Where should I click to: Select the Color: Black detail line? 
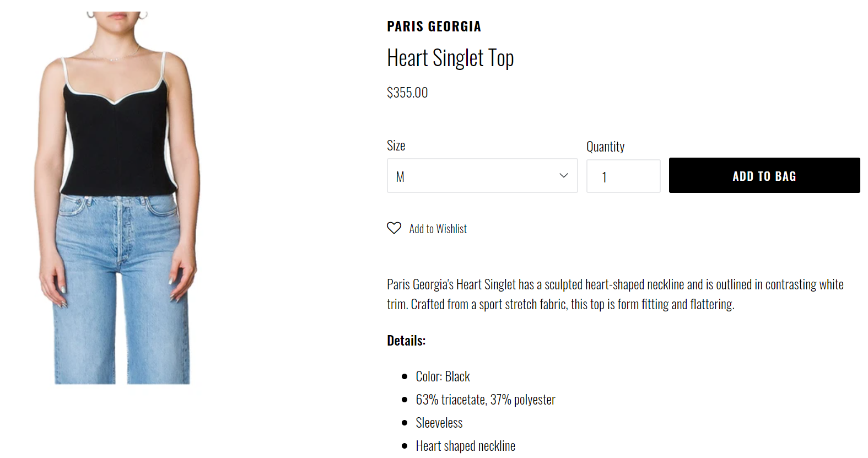point(443,376)
